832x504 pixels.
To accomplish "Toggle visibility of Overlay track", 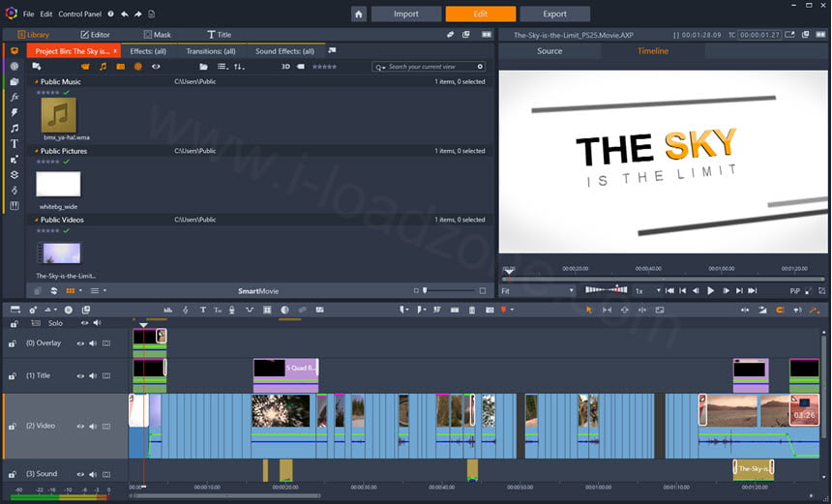I will point(80,343).
